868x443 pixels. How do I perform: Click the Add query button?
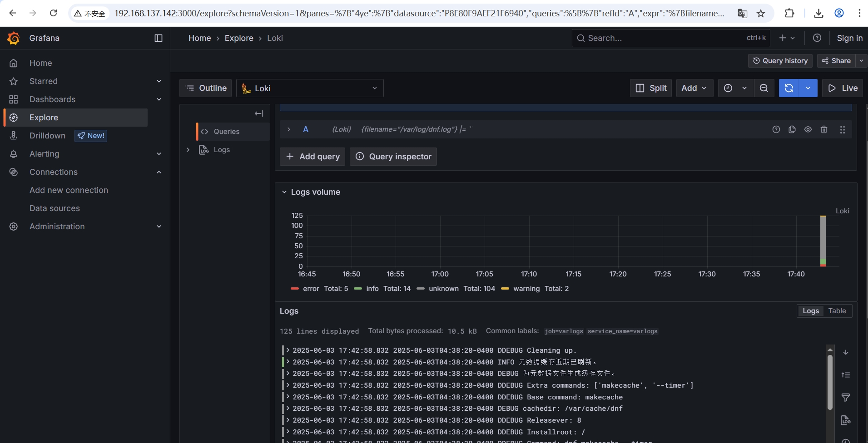click(x=312, y=157)
